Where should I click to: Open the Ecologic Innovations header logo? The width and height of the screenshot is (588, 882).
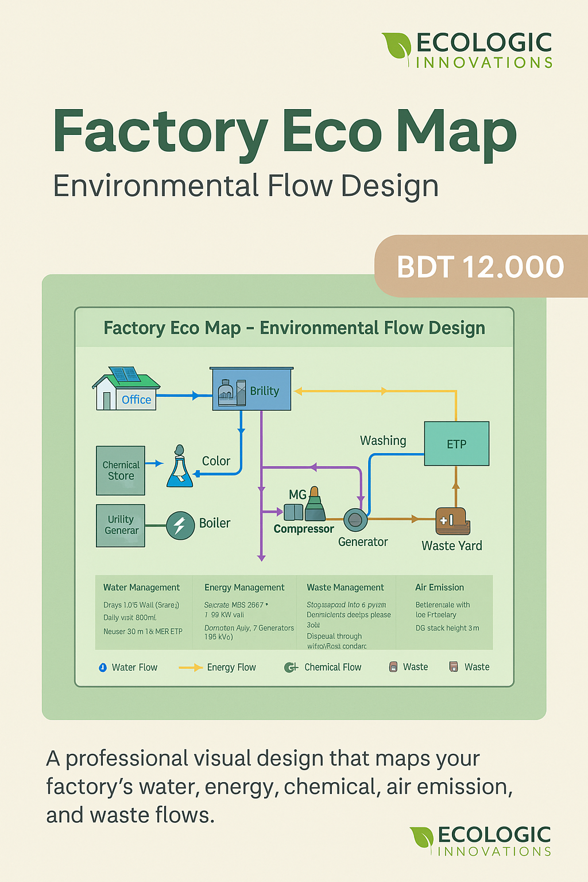tap(468, 50)
